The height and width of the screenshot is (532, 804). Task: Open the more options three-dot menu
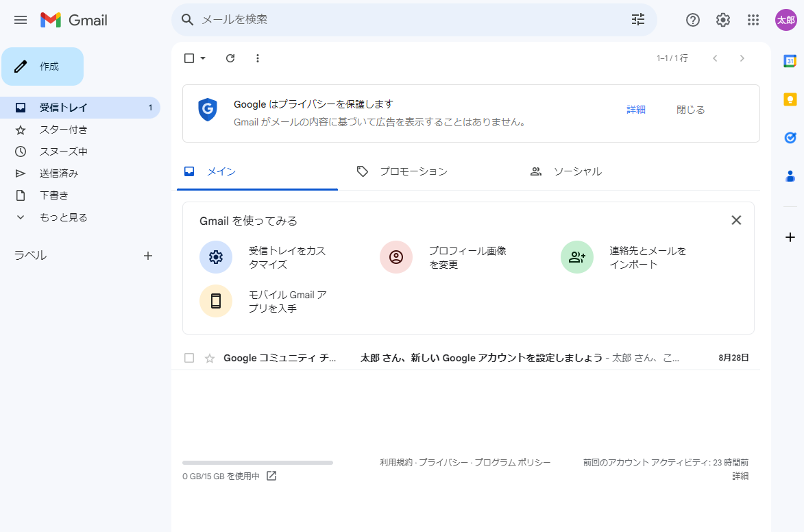click(x=258, y=58)
